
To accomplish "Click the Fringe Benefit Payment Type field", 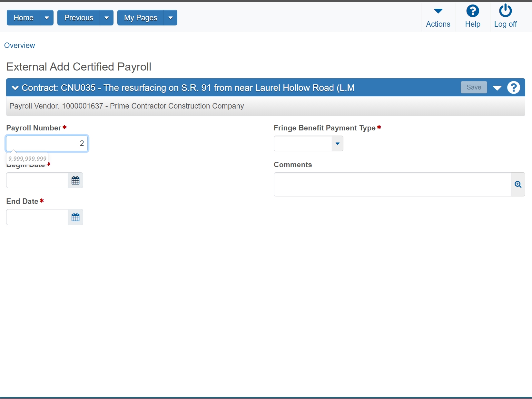I will [x=303, y=144].
